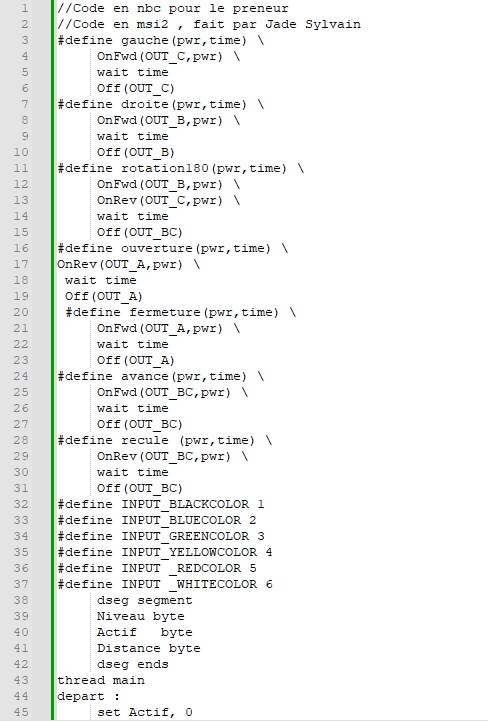Click 'dseg segment' declaration
Viewport: 488px width, 722px height.
coord(145,600)
